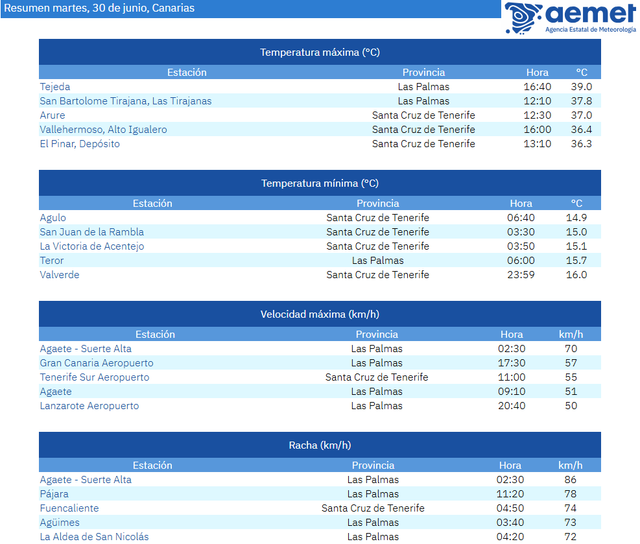Click the Temperatura mínima (°C) table title
640x544 pixels.
tap(320, 183)
